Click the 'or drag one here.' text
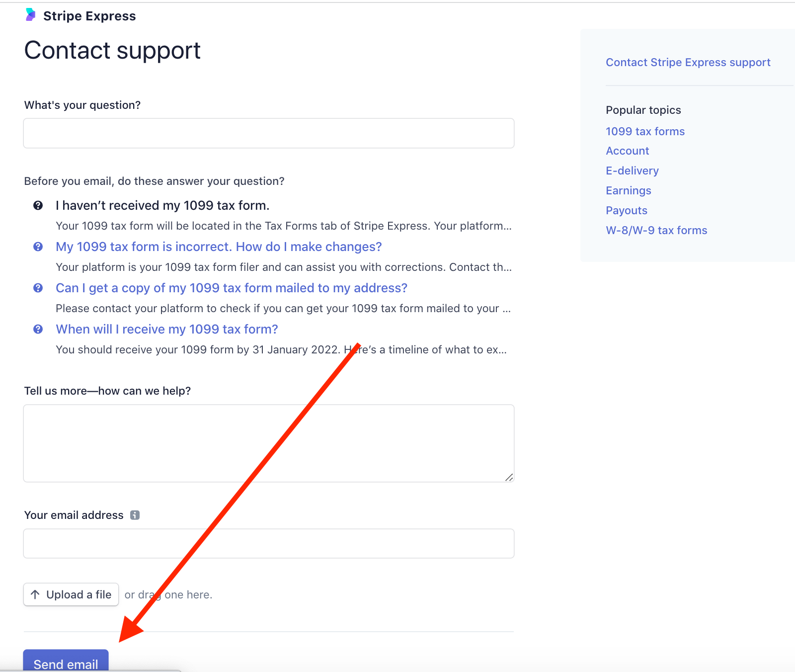 click(x=168, y=594)
